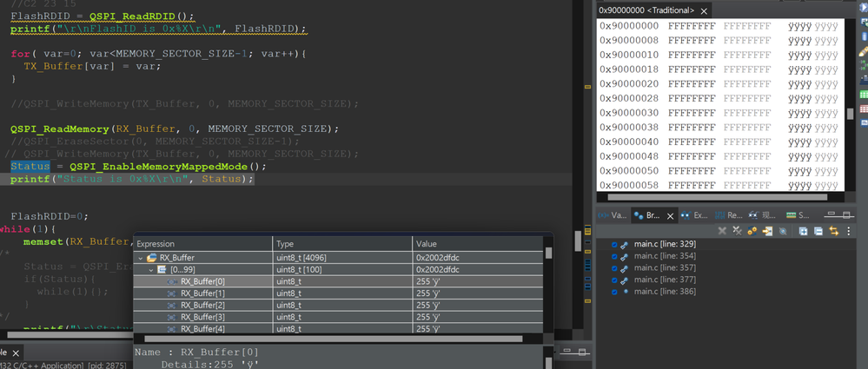Open the tab labeled with 現 character
This screenshot has width=868, height=369.
tap(764, 215)
